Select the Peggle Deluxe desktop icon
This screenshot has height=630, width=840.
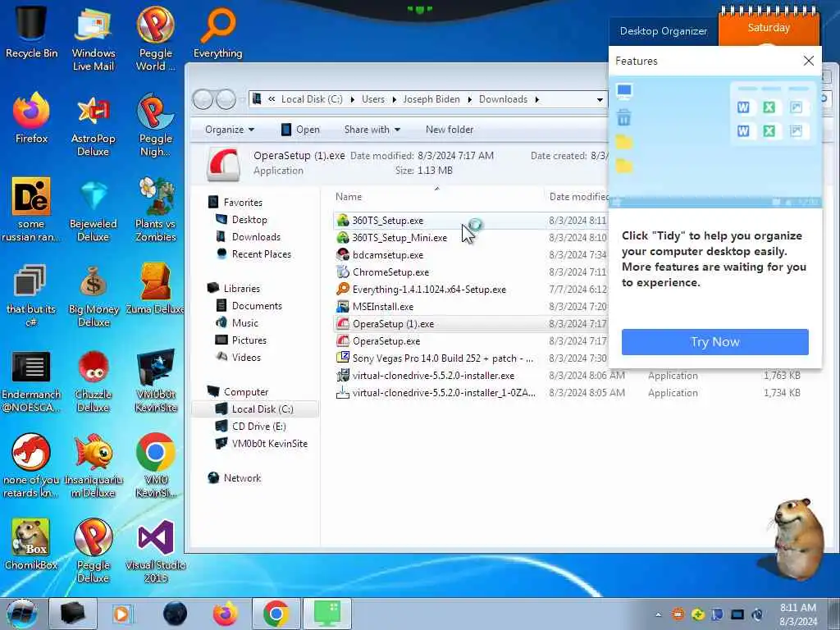coord(94,550)
